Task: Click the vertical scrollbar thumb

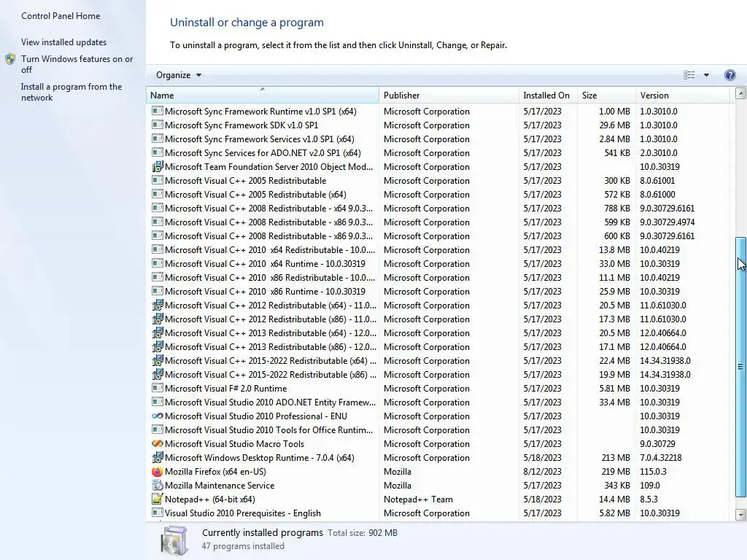Action: [740, 367]
